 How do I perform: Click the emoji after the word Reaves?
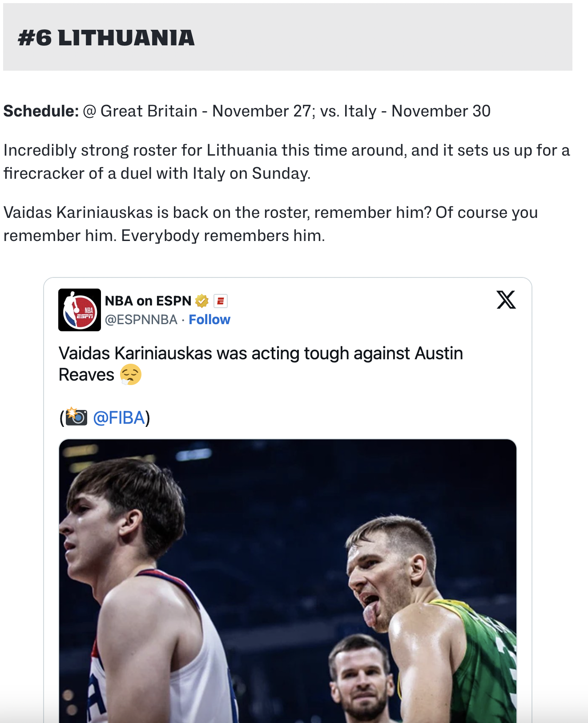pos(131,374)
